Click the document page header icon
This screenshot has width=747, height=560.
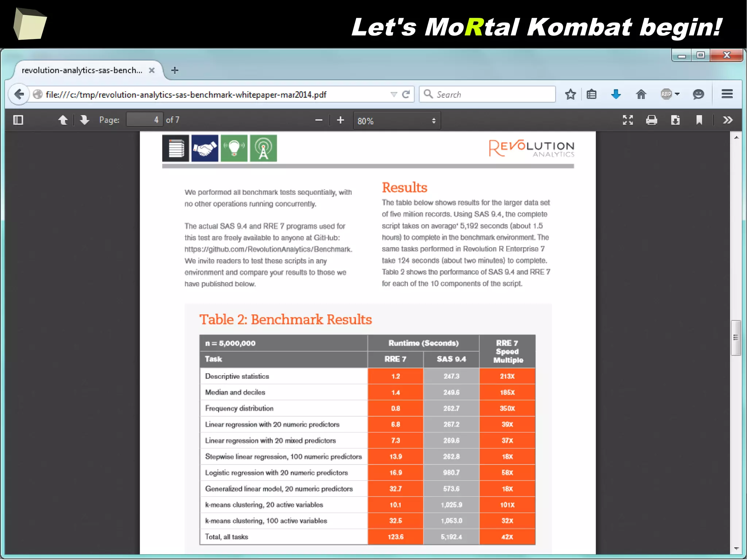tap(175, 148)
